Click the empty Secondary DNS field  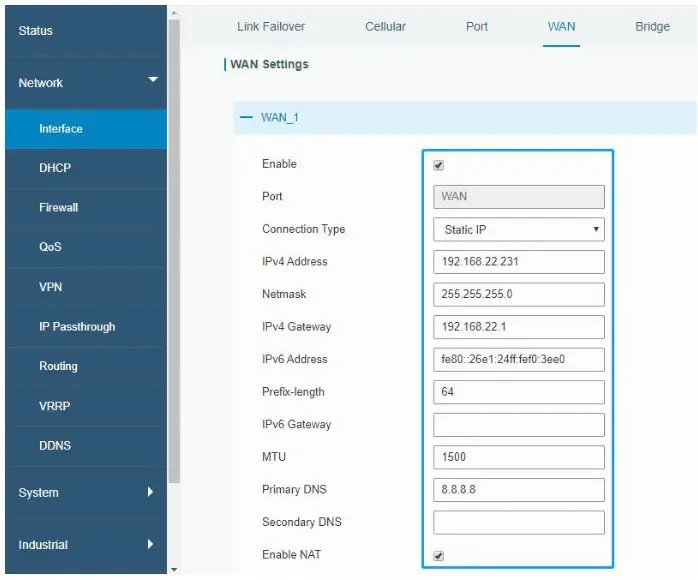[519, 523]
